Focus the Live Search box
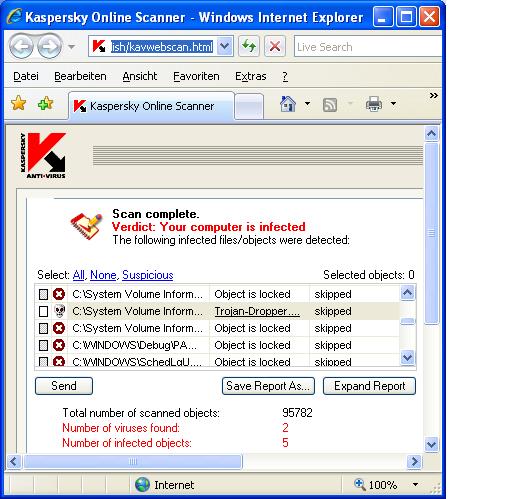512x499 pixels. coord(368,47)
